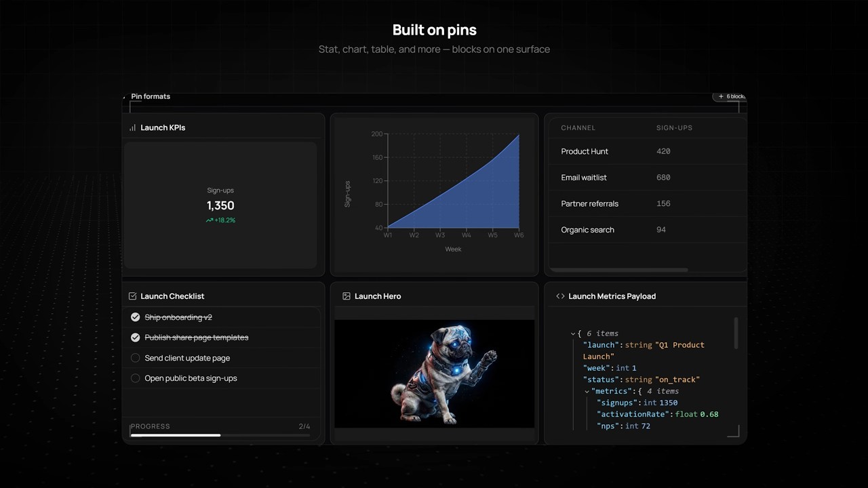Click the "Launch KPIs" block title

click(x=163, y=127)
